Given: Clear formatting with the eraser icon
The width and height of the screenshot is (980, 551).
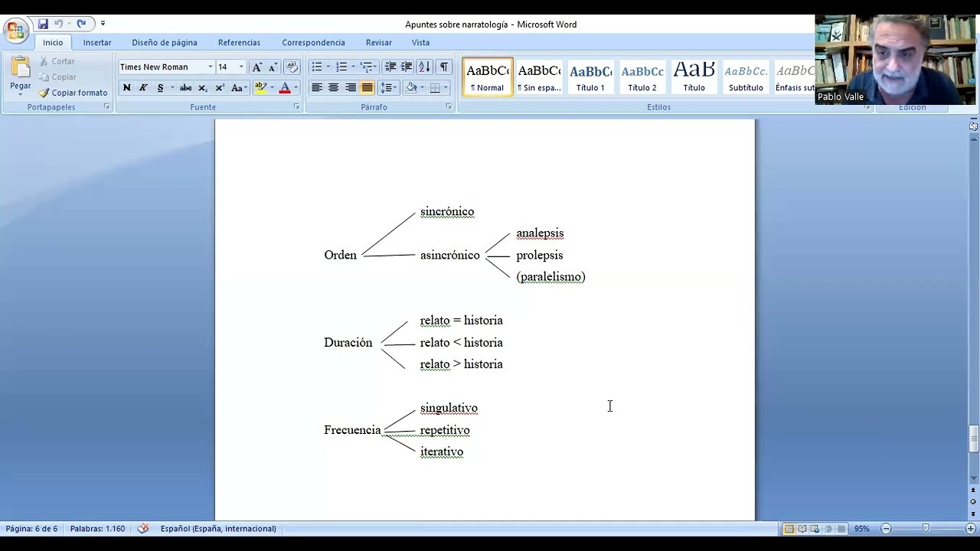Looking at the screenshot, I should [x=292, y=67].
